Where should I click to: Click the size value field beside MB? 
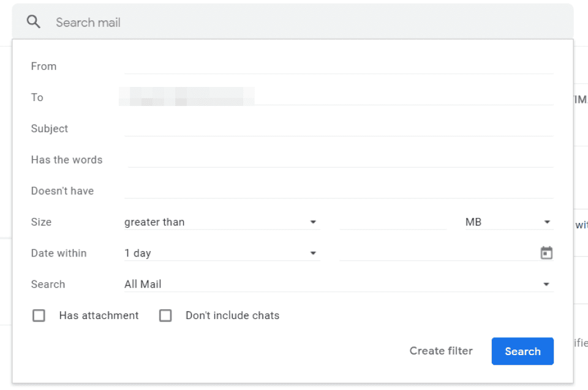point(392,222)
